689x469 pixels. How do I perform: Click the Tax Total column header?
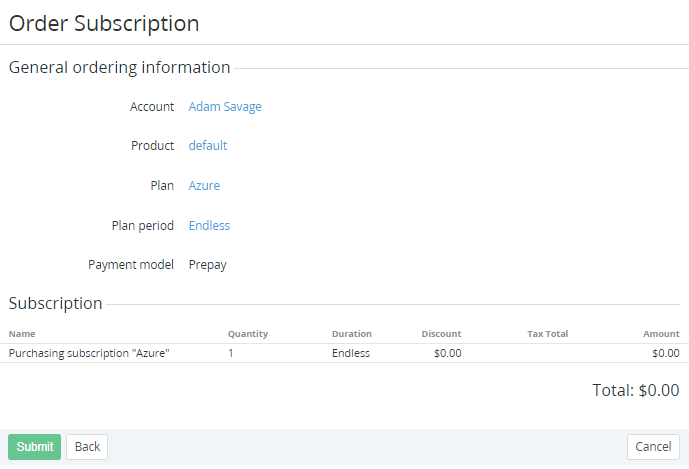(547, 334)
